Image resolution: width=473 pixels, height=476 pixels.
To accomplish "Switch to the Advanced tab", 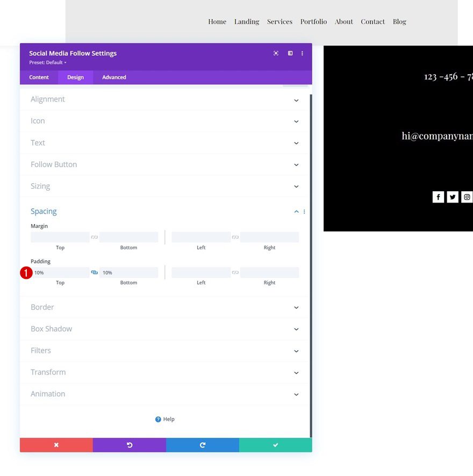I will 114,77.
